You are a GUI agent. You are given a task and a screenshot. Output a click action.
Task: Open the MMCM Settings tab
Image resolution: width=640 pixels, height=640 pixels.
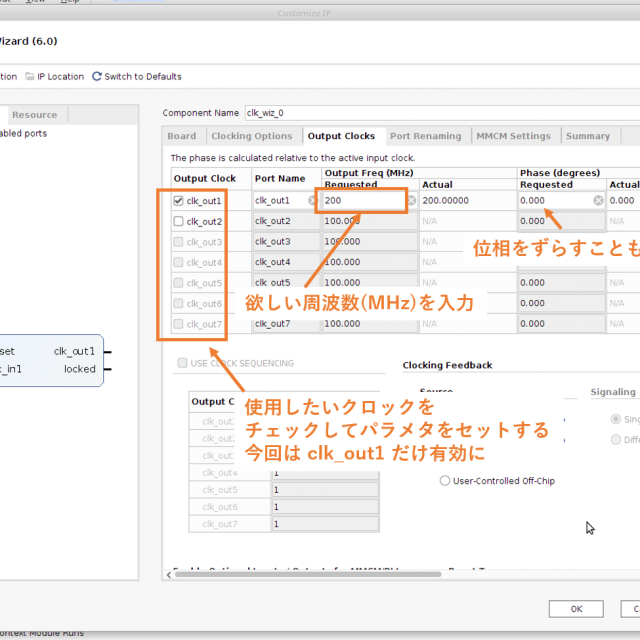pos(513,136)
